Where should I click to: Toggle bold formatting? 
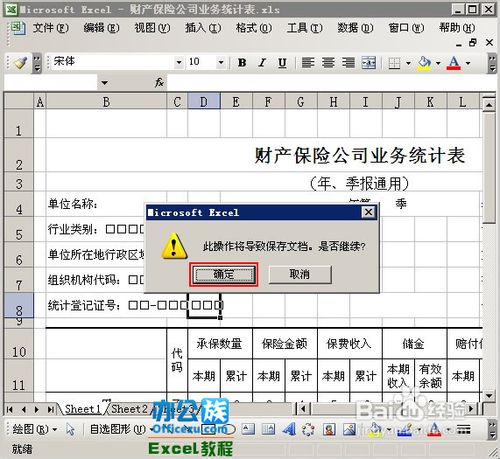(242, 62)
